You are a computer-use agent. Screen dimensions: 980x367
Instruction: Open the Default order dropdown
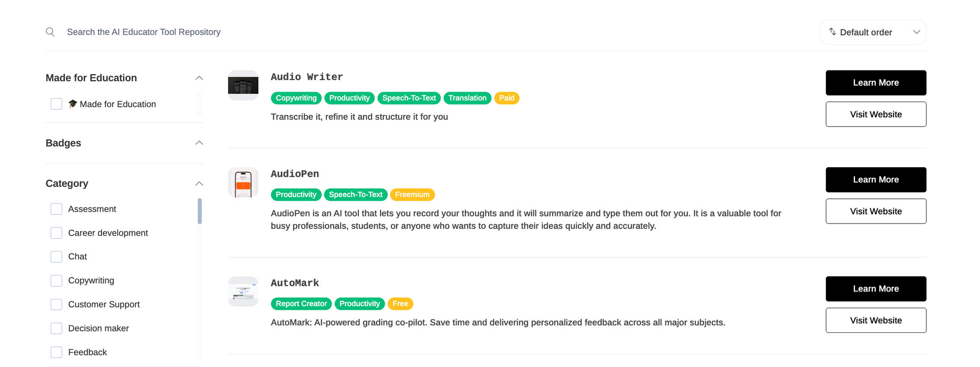pos(873,32)
